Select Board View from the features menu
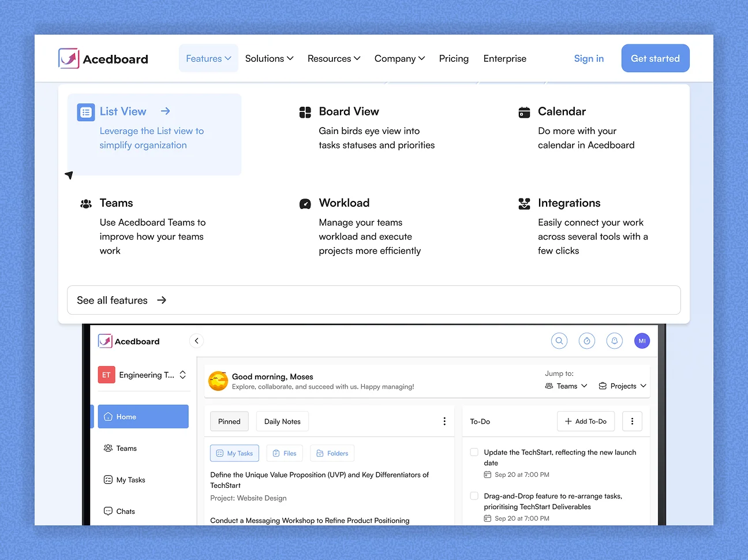 click(x=349, y=112)
